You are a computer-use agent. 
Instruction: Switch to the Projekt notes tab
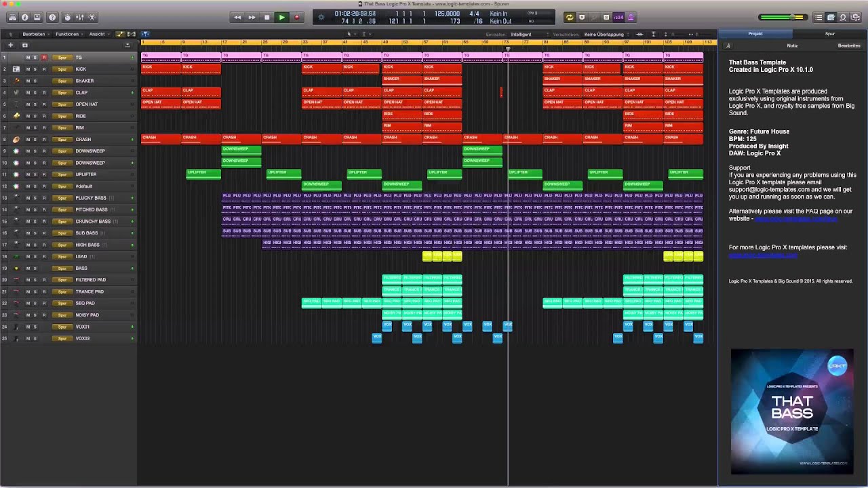[x=755, y=34]
